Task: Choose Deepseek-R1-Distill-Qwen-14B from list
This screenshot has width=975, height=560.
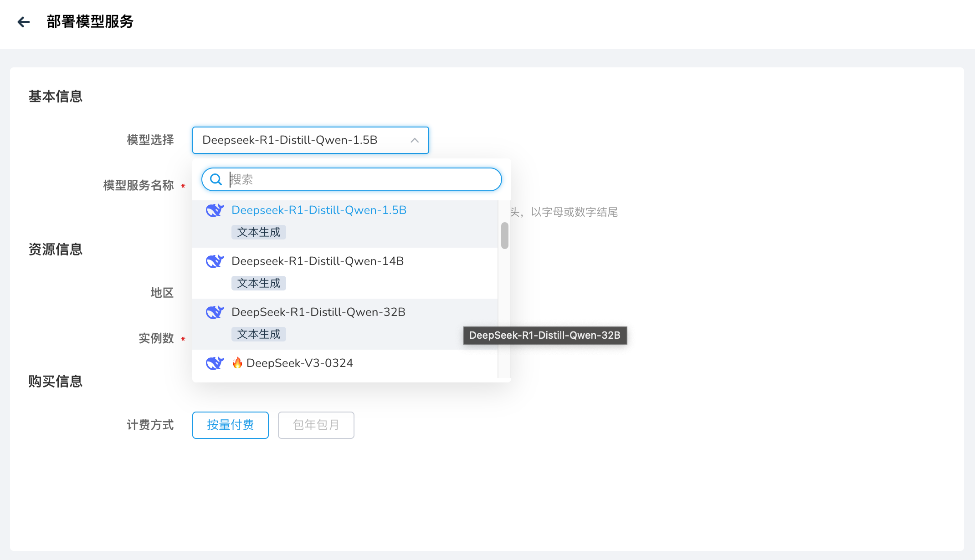Action: [318, 261]
